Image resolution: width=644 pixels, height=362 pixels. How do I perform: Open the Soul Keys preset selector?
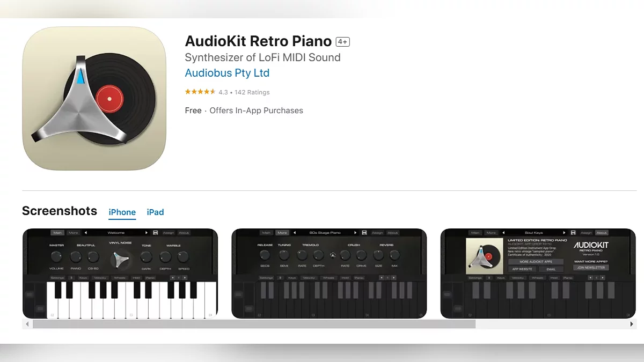(x=534, y=233)
